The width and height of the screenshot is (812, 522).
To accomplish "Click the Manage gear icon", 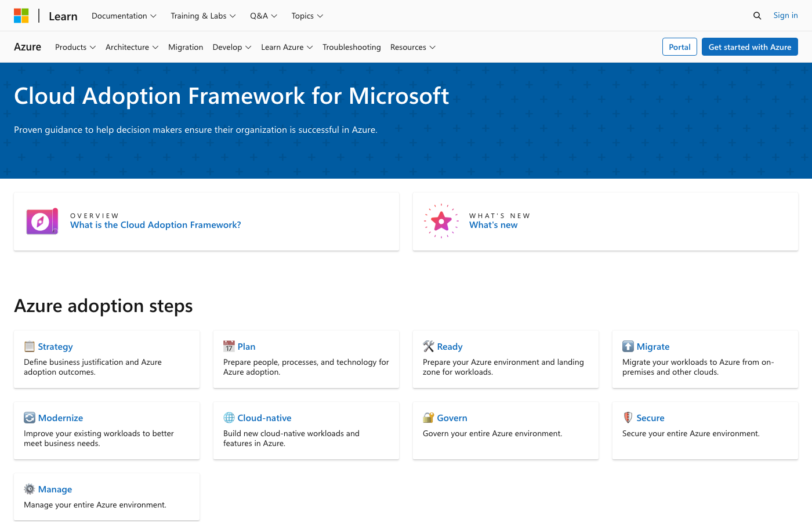I will 30,489.
